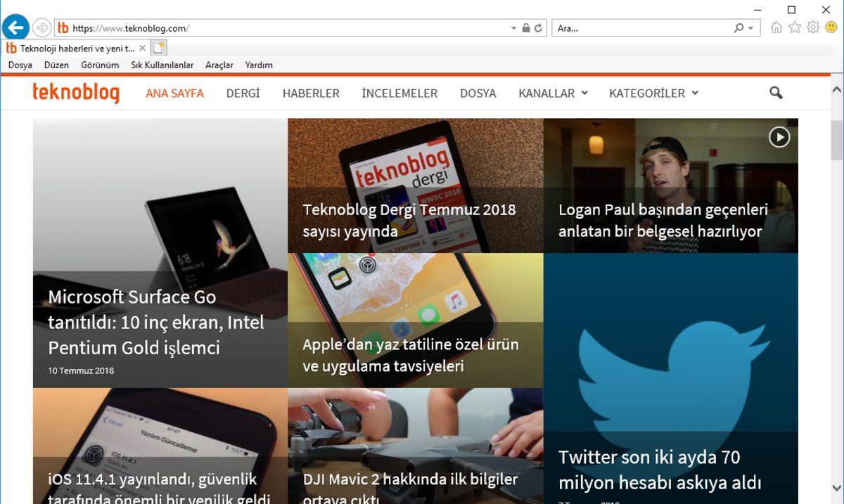The width and height of the screenshot is (844, 504).
Task: Open Favorites with the star icon
Action: (795, 27)
